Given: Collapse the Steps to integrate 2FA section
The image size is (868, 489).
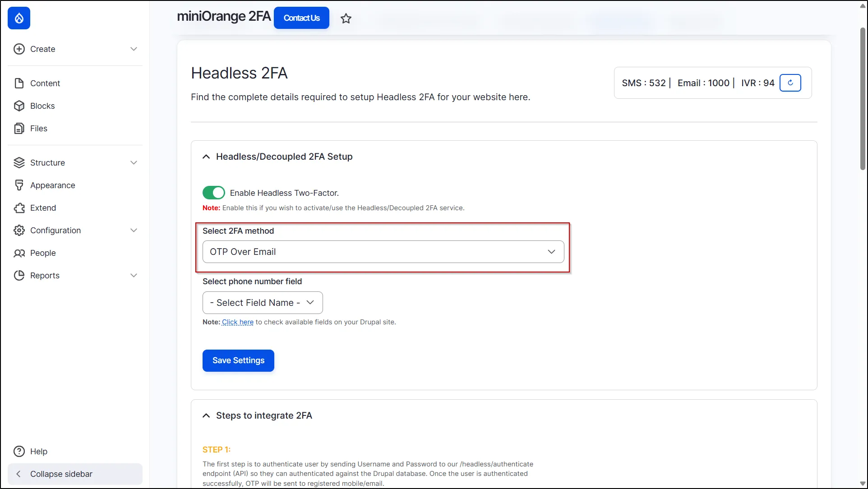Looking at the screenshot, I should (206, 415).
